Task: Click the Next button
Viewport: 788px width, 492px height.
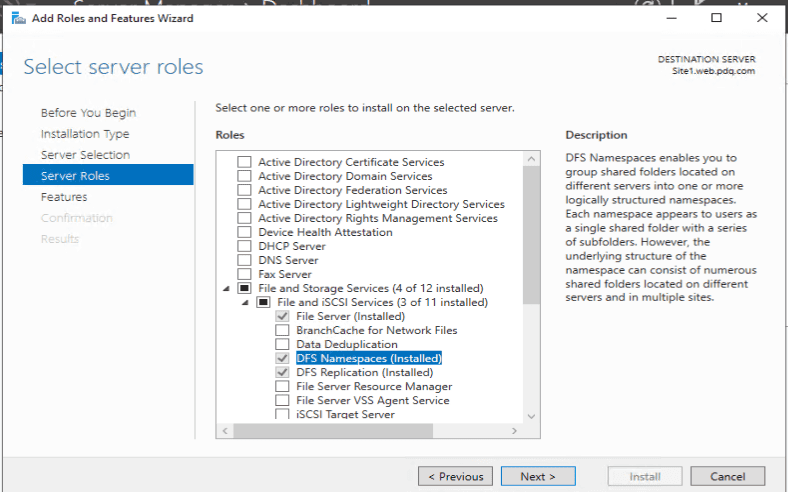Action: tap(538, 476)
